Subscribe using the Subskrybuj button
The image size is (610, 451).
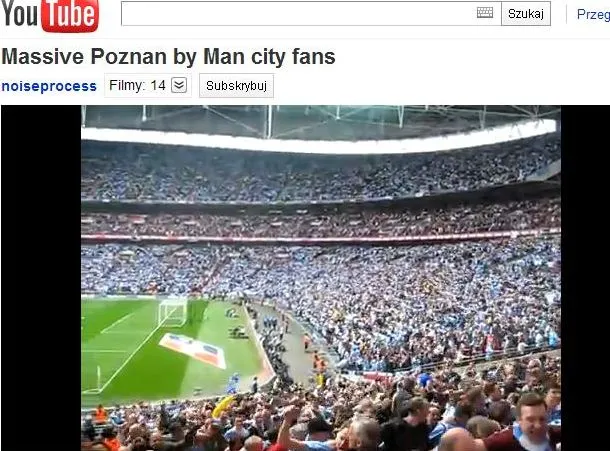(x=236, y=86)
